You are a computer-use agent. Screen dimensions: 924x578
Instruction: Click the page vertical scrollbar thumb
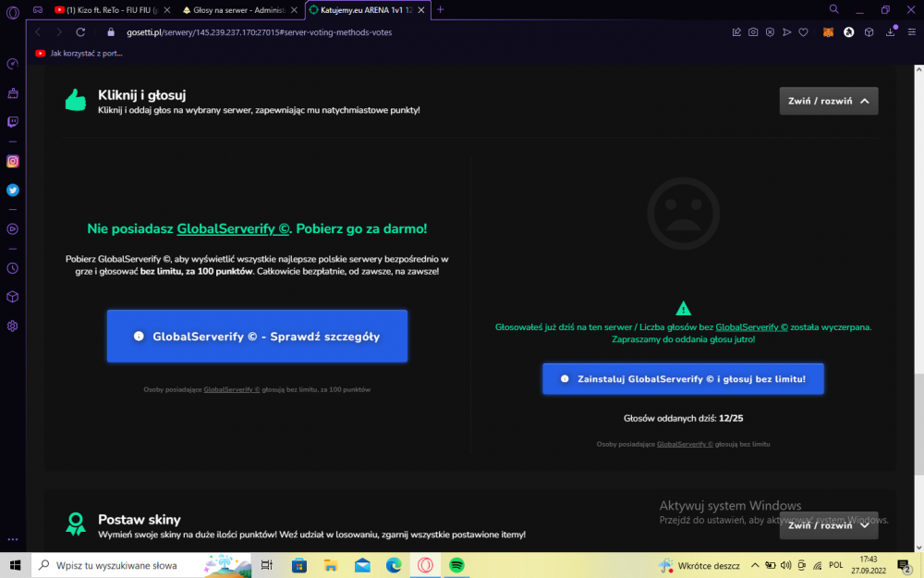click(918, 423)
